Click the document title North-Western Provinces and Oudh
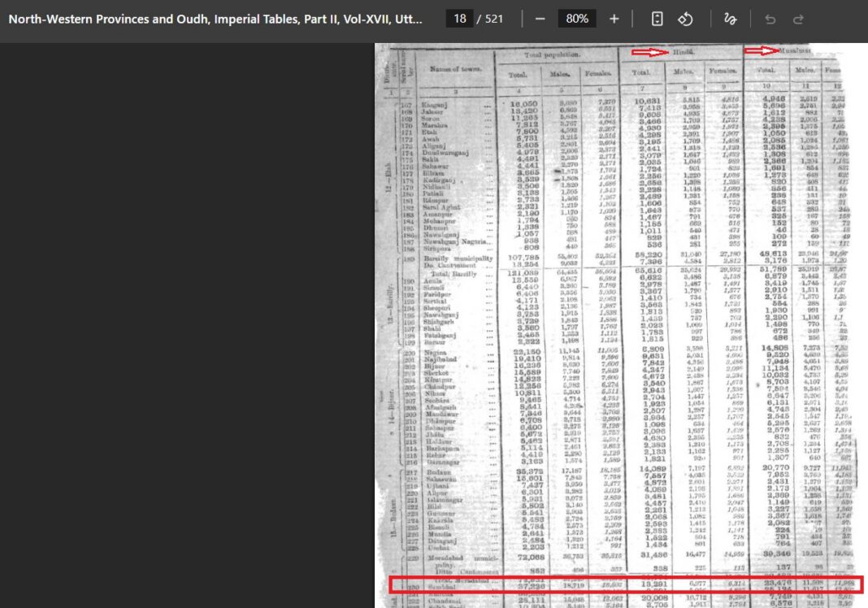 coord(215,19)
